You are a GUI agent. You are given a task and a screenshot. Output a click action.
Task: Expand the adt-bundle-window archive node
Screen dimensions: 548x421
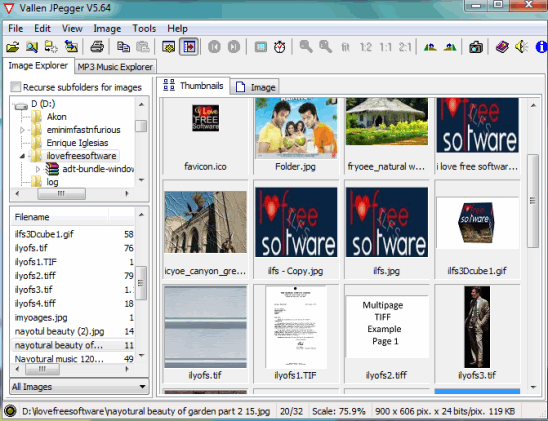(x=38, y=169)
